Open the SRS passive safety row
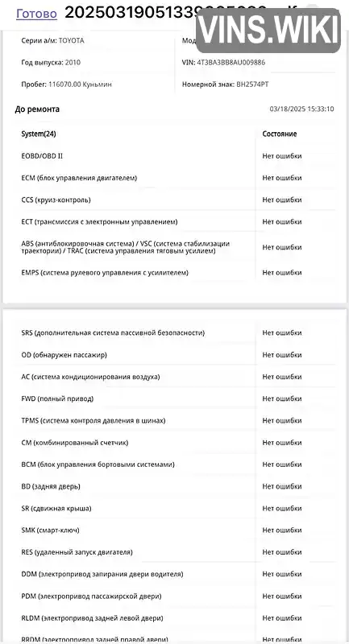349x644 pixels. point(178,332)
